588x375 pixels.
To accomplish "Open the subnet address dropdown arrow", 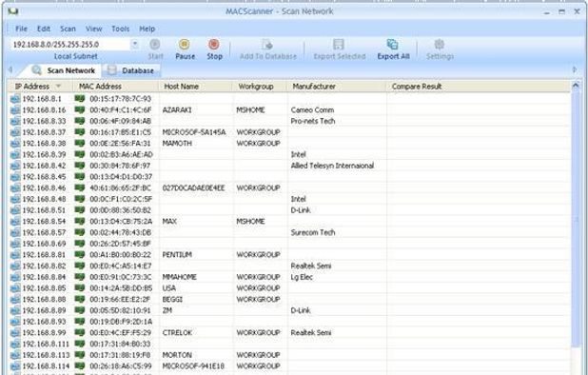I will 135,45.
